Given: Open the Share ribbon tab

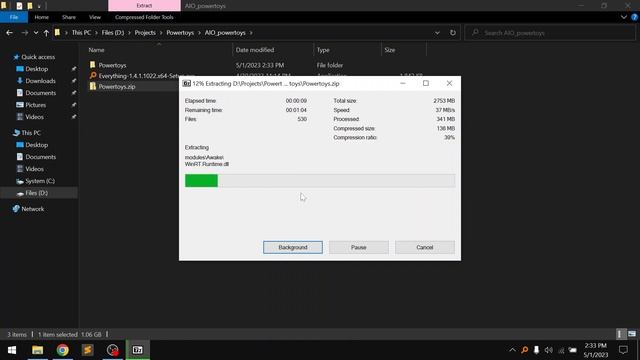Looking at the screenshot, I should point(69,17).
